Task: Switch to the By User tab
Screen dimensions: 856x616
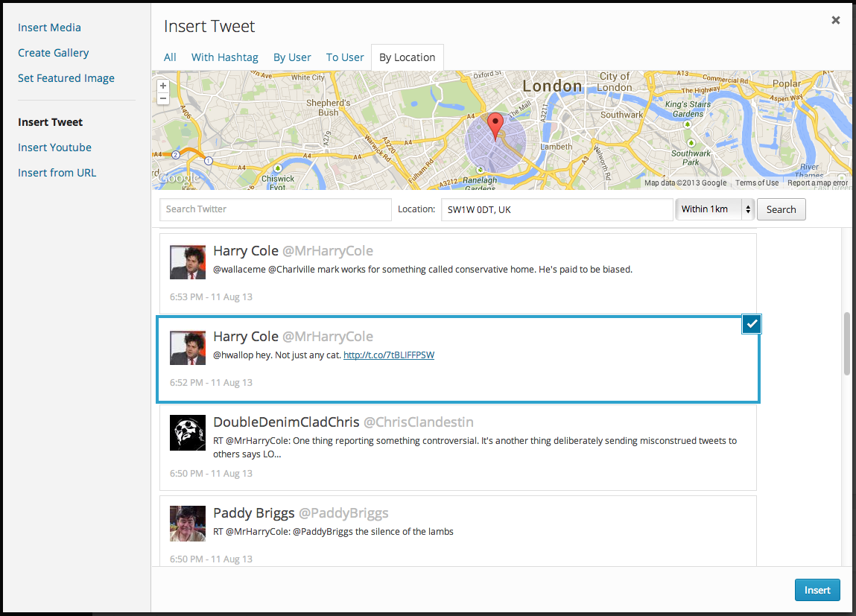Action: [292, 57]
